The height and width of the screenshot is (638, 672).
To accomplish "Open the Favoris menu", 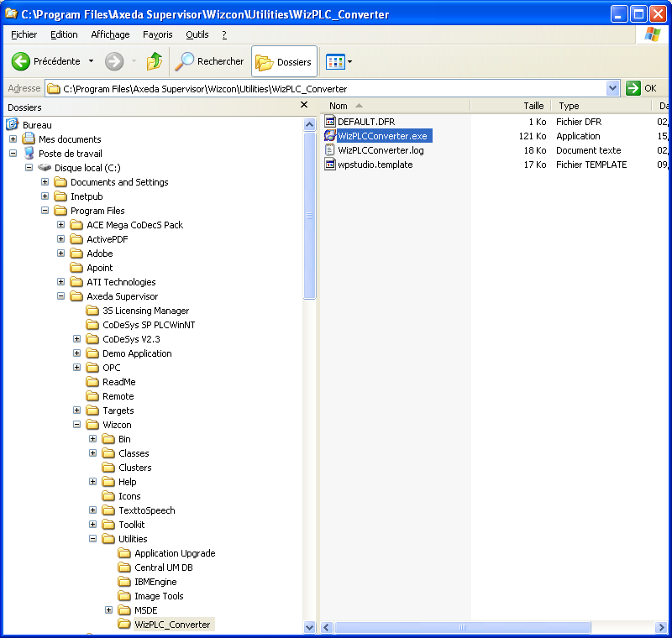I will [x=158, y=34].
